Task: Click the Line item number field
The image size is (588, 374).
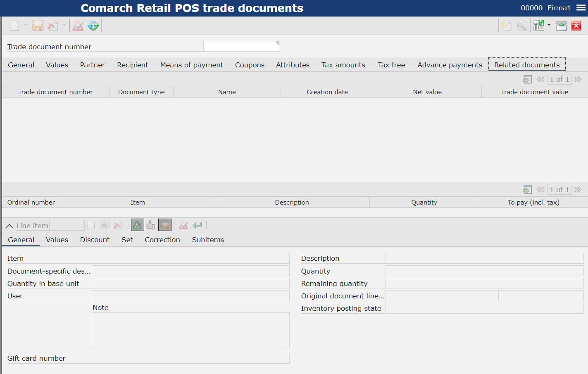Action: point(67,225)
